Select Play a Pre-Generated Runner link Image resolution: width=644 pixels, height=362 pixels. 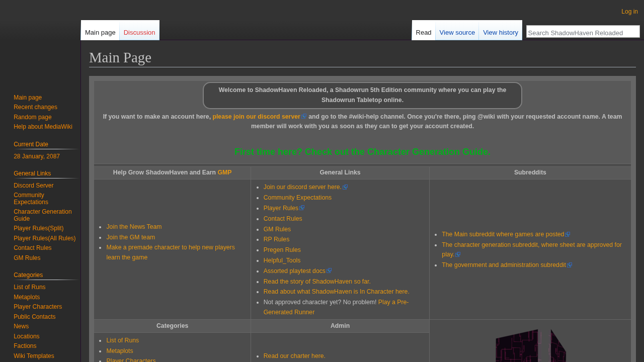(x=393, y=302)
